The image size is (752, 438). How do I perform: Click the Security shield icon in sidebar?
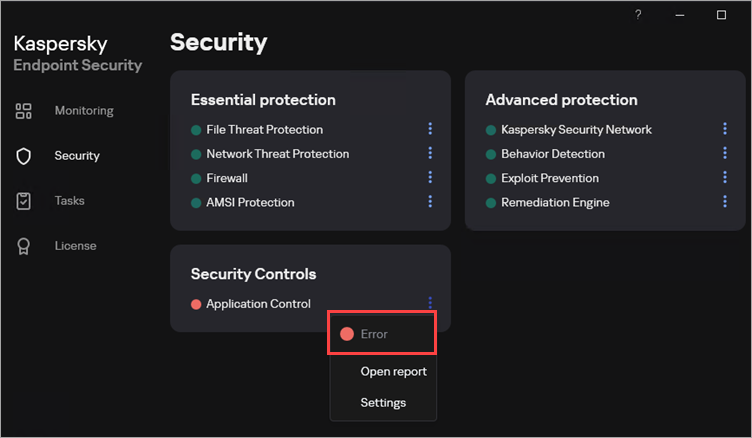coord(24,156)
